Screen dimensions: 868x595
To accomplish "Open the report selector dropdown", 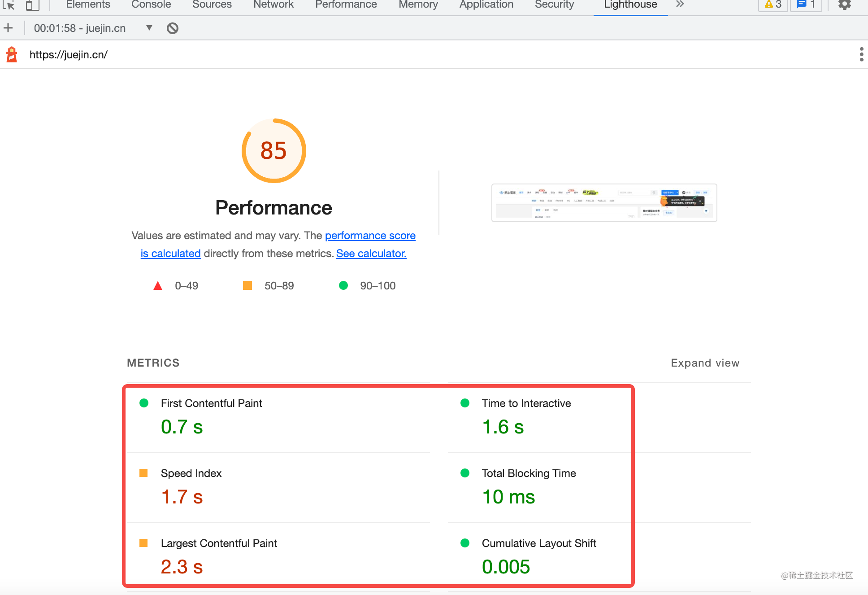I will point(149,28).
